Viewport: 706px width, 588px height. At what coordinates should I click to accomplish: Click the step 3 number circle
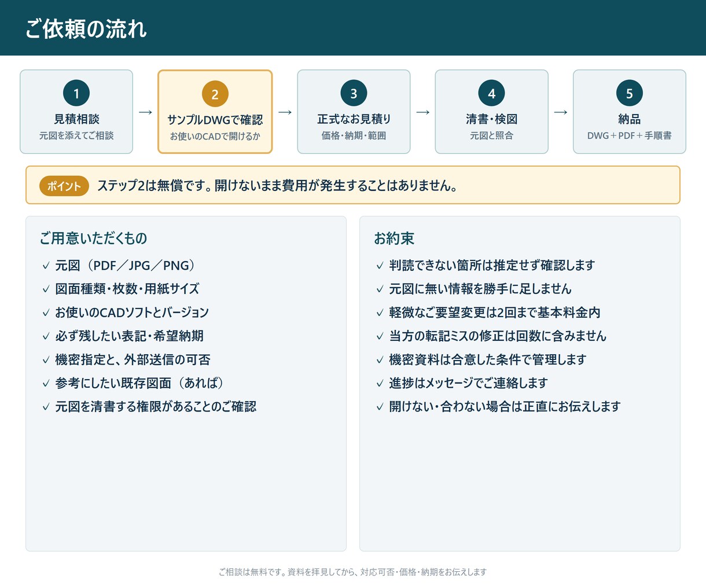(x=354, y=93)
